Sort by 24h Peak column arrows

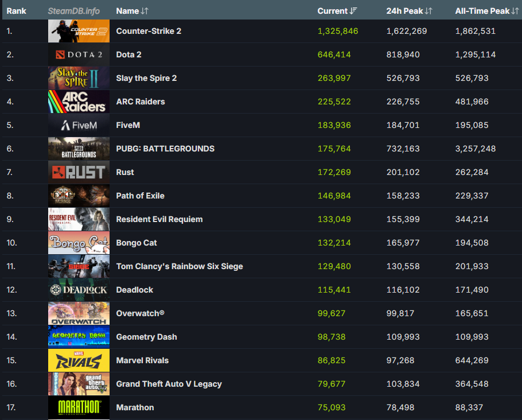428,11
